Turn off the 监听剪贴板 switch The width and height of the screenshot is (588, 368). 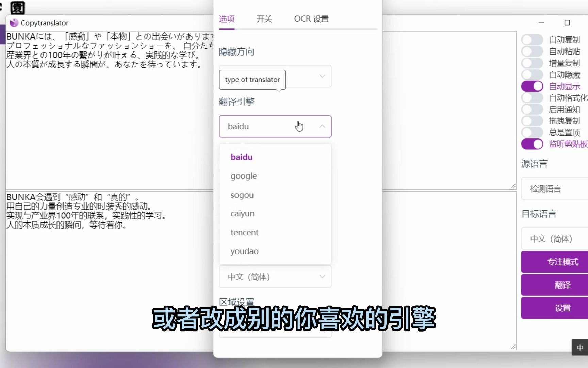(x=532, y=144)
